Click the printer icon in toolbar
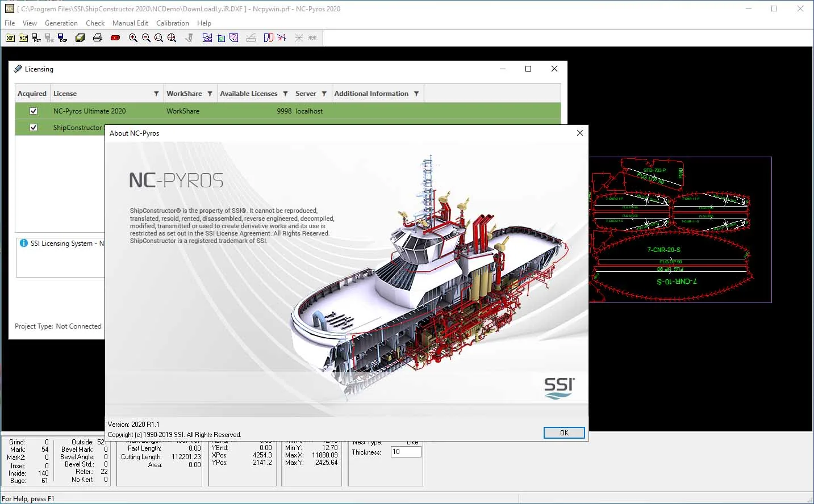The height and width of the screenshot is (504, 814). coord(98,38)
